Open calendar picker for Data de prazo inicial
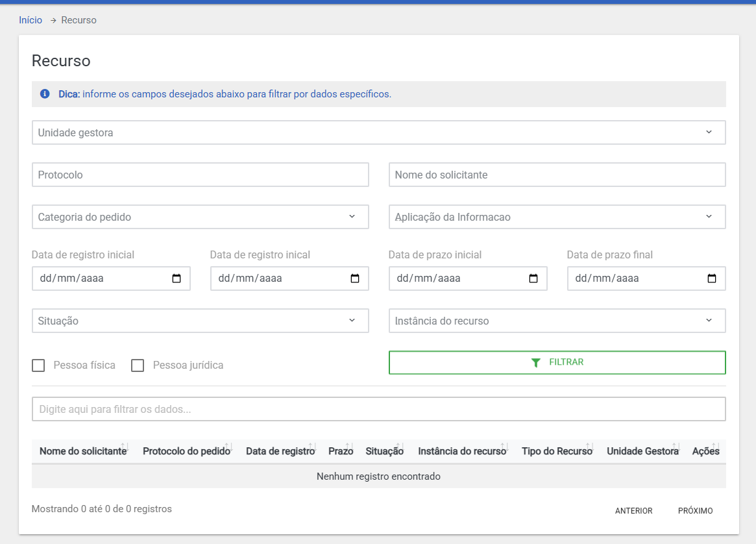The image size is (756, 544). tap(533, 278)
